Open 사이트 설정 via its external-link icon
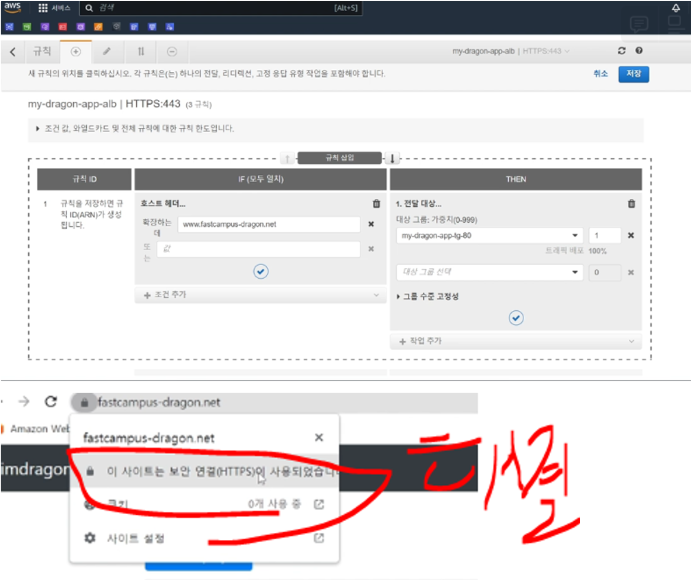Viewport: 691px width, 580px height. point(319,538)
